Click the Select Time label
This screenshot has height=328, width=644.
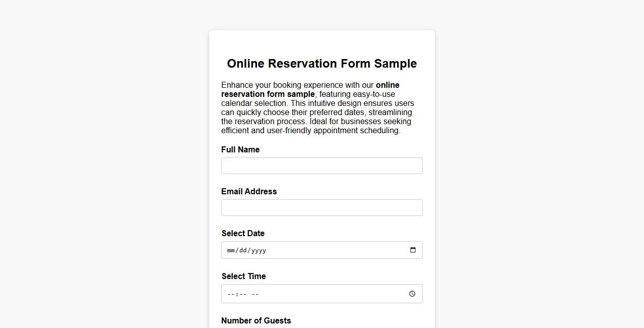(243, 276)
